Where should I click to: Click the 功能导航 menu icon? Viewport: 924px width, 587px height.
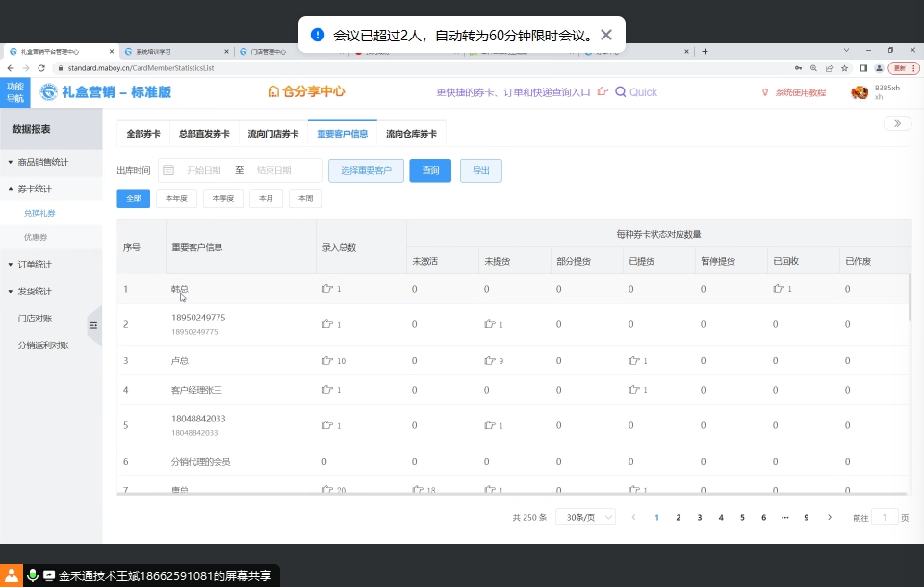pos(15,92)
